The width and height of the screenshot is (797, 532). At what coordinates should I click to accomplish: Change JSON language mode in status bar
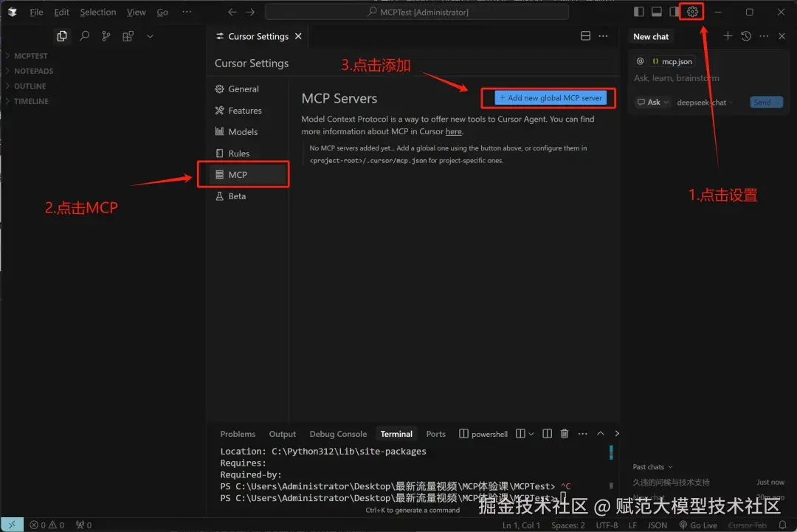click(658, 525)
